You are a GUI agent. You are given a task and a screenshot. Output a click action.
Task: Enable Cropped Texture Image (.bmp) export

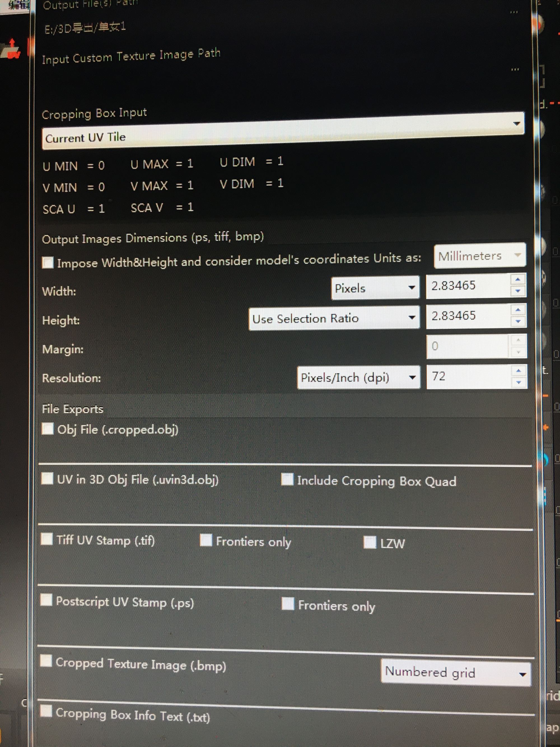[46, 660]
